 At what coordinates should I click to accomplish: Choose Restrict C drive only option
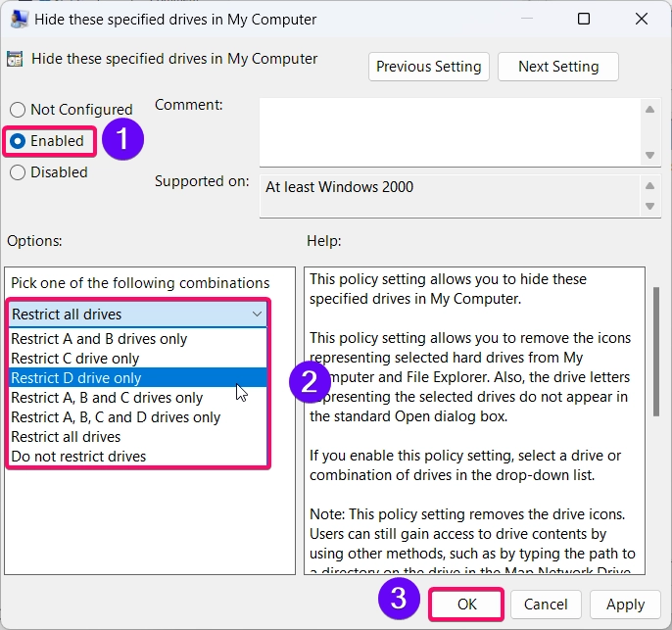click(x=138, y=359)
